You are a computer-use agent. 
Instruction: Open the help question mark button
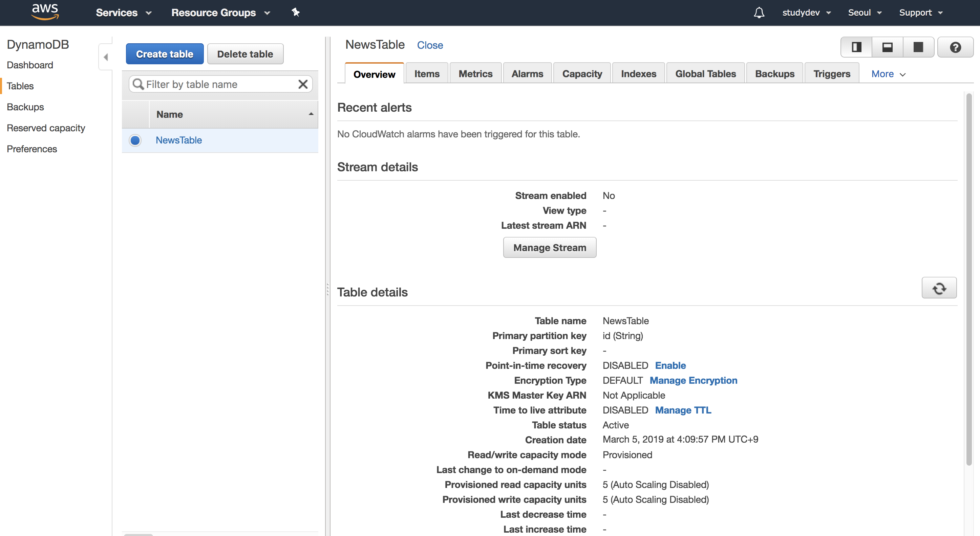pos(955,47)
